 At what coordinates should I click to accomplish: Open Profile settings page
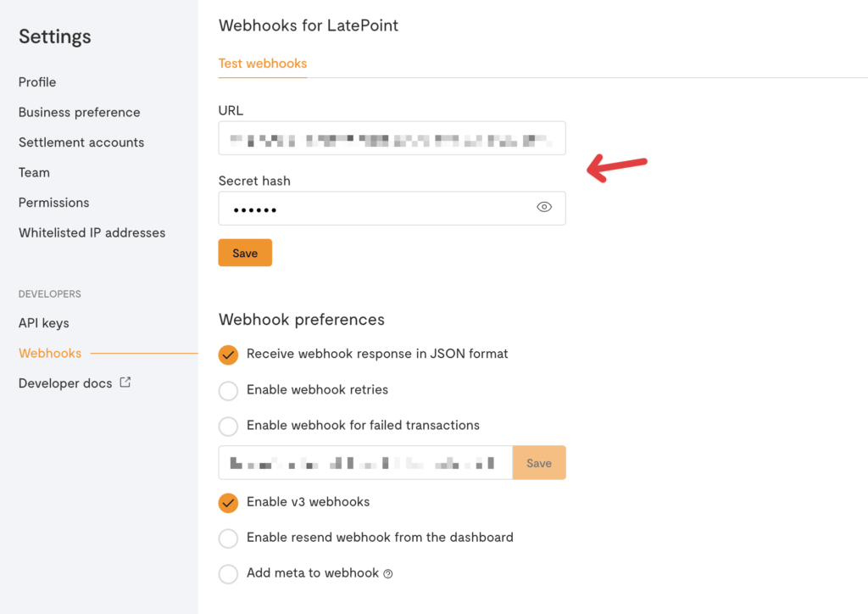point(37,82)
